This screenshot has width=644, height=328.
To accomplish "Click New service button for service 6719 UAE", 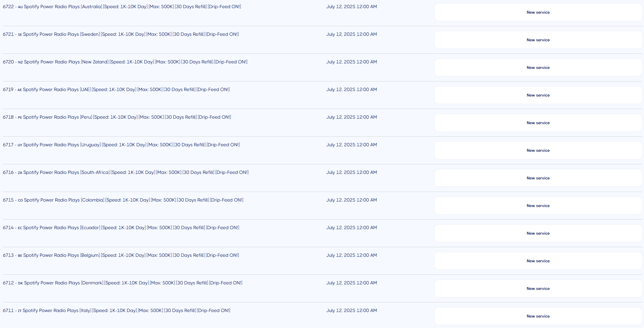I will coord(538,95).
